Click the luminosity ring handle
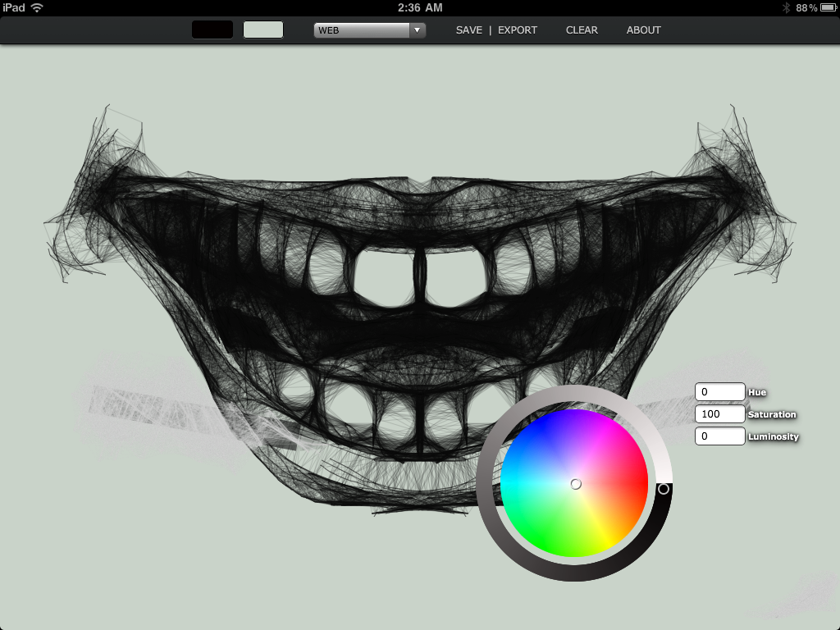The height and width of the screenshot is (630, 840). [663, 487]
